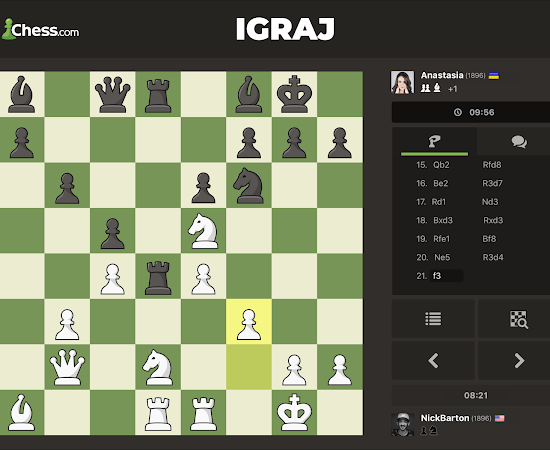Click NickBarton's profile avatar
Image resolution: width=550 pixels, height=450 pixels.
pos(402,424)
